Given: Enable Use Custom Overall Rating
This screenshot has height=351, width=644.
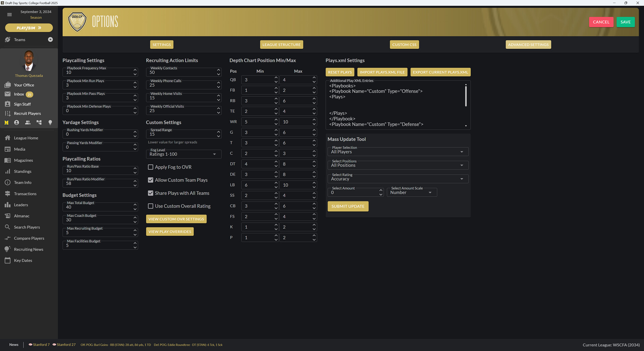Looking at the screenshot, I should (x=151, y=206).
